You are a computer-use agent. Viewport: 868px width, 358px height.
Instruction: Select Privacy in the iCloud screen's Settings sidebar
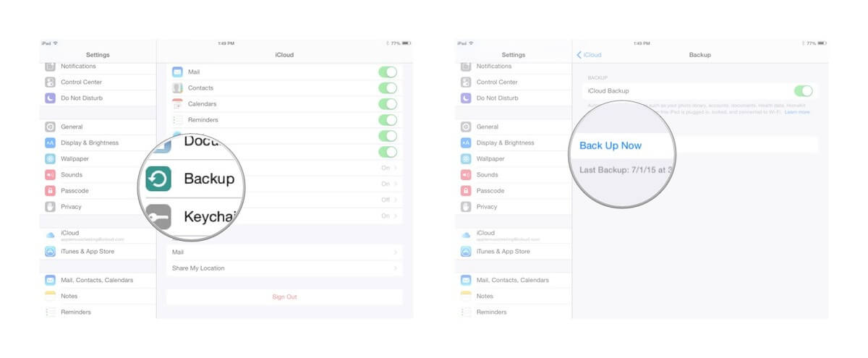[71, 207]
